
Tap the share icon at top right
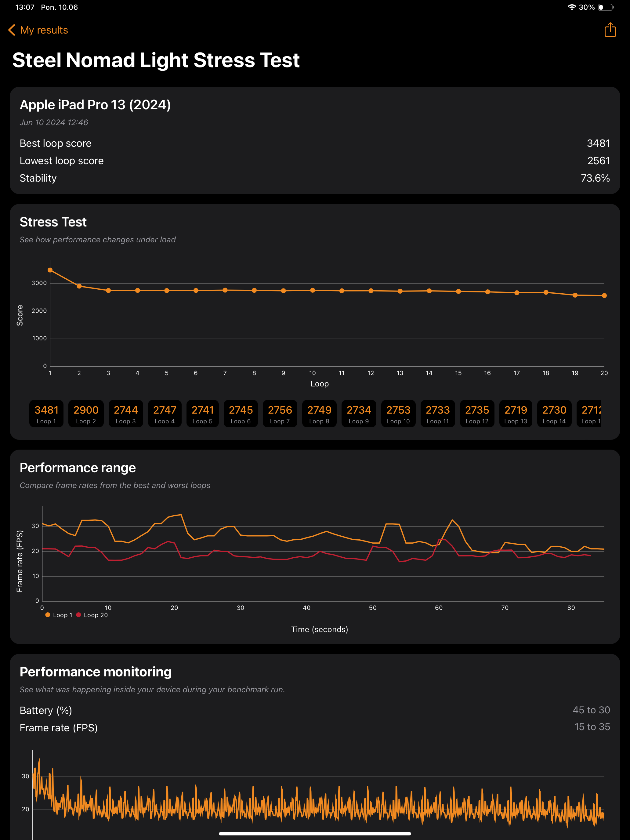coord(610,30)
